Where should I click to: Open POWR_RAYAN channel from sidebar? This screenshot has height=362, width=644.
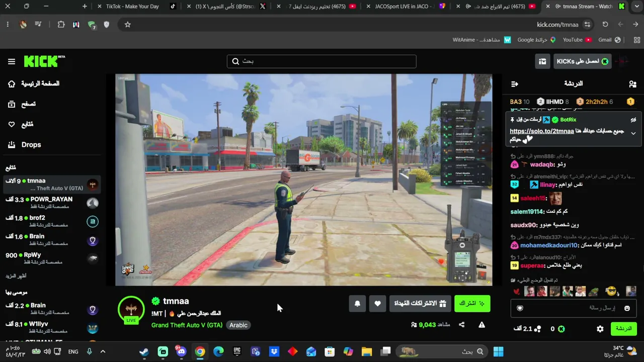52,203
